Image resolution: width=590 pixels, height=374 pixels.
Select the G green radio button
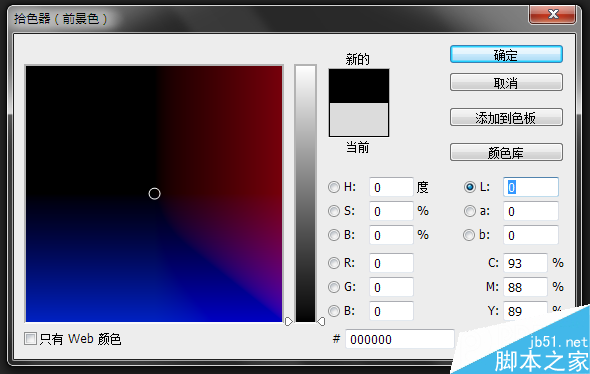click(334, 287)
